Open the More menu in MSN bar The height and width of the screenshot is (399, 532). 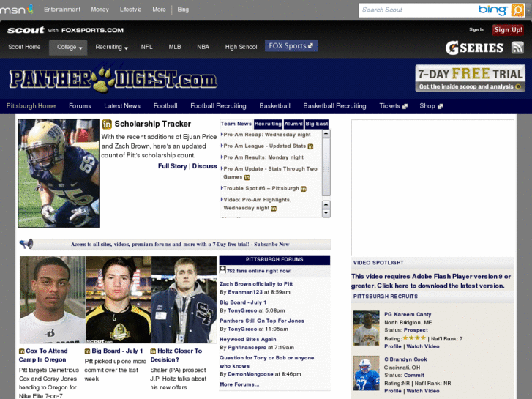[x=159, y=10]
